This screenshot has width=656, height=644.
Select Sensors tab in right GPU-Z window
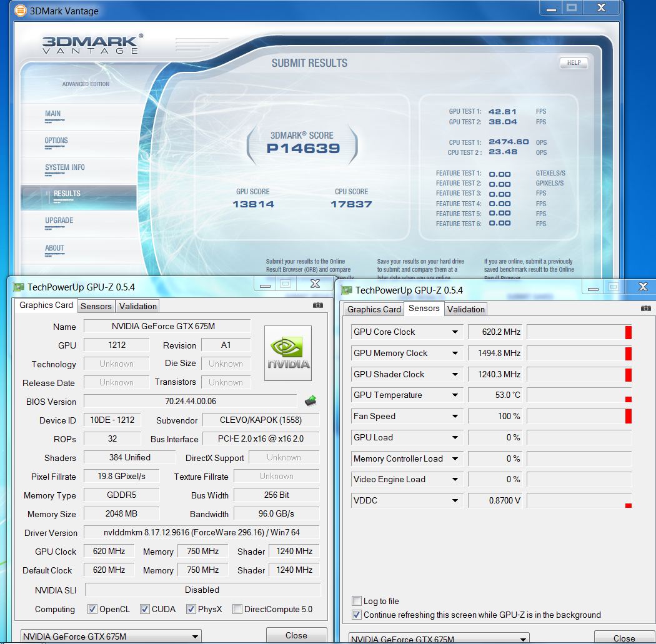[x=424, y=309]
